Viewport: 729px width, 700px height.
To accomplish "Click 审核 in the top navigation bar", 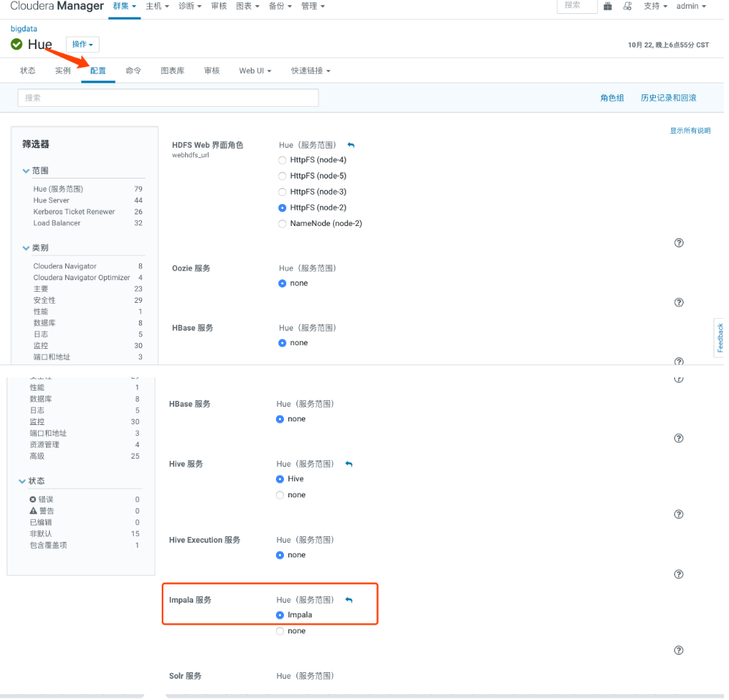I will (x=220, y=6).
